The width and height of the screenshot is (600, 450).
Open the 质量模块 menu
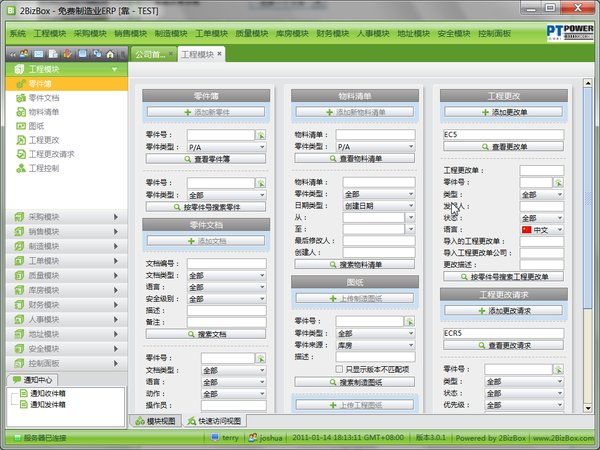point(252,34)
